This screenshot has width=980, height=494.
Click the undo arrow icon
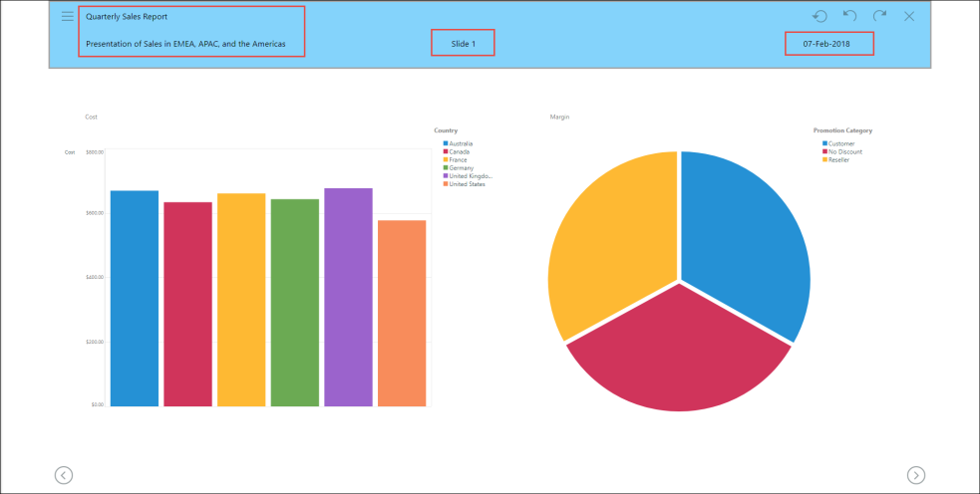(849, 17)
